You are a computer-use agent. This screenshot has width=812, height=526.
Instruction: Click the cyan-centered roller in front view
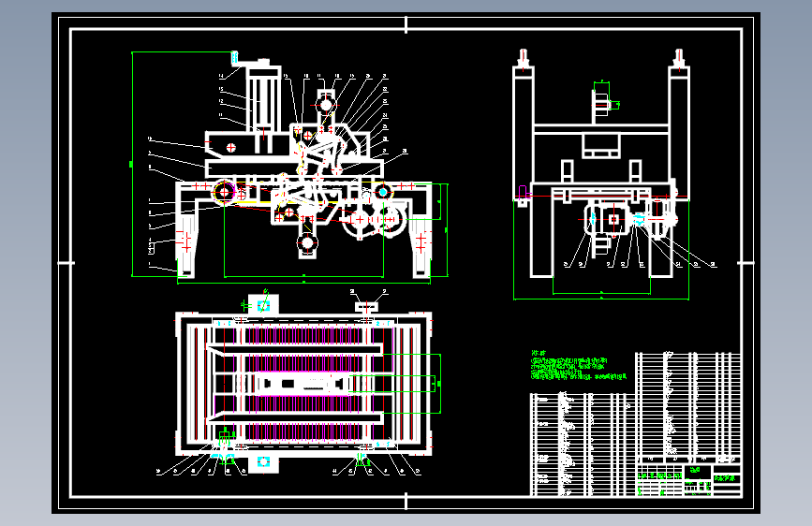383,192
